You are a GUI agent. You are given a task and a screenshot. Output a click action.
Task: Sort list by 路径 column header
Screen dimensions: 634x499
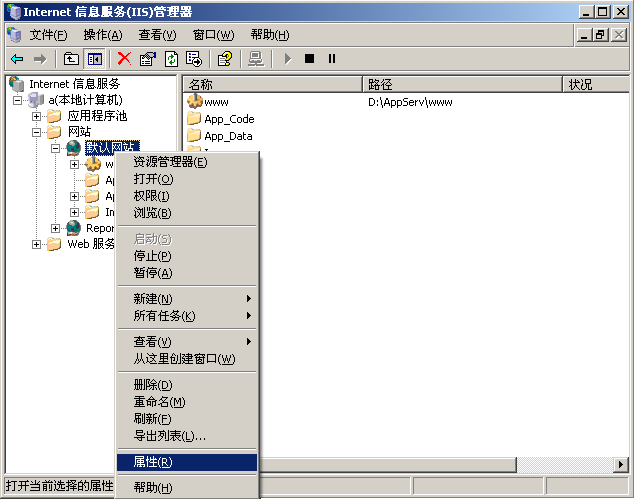pyautogui.click(x=462, y=84)
